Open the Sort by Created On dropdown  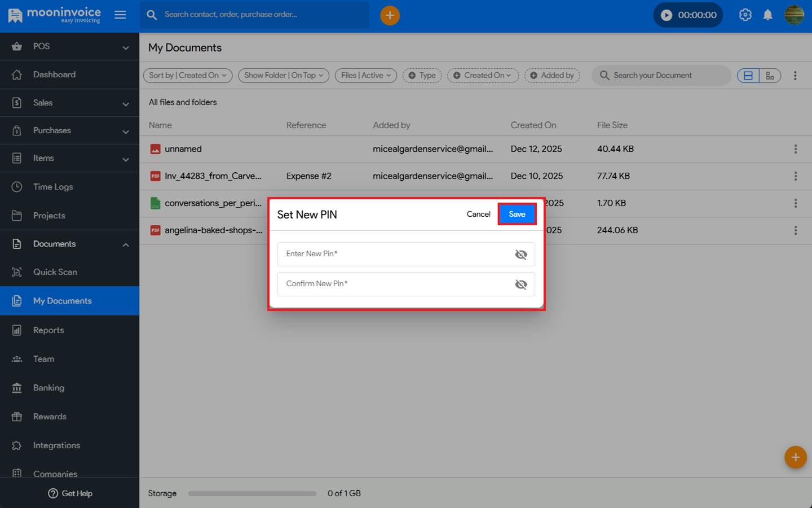[187, 76]
